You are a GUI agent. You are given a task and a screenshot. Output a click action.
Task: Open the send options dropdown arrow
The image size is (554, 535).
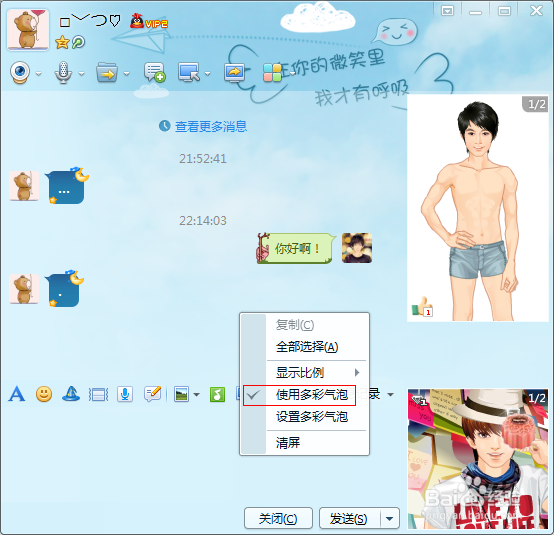coord(390,518)
